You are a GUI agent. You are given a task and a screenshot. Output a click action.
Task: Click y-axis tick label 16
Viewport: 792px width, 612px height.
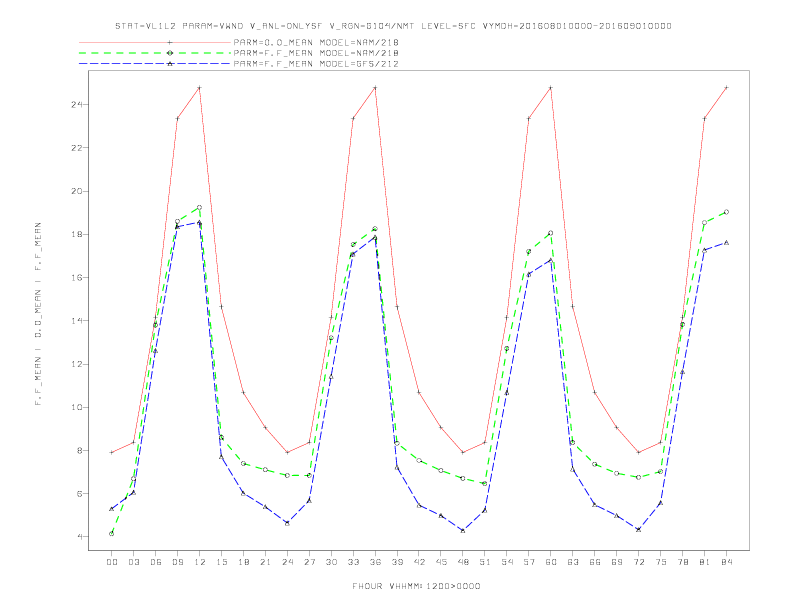coord(77,278)
